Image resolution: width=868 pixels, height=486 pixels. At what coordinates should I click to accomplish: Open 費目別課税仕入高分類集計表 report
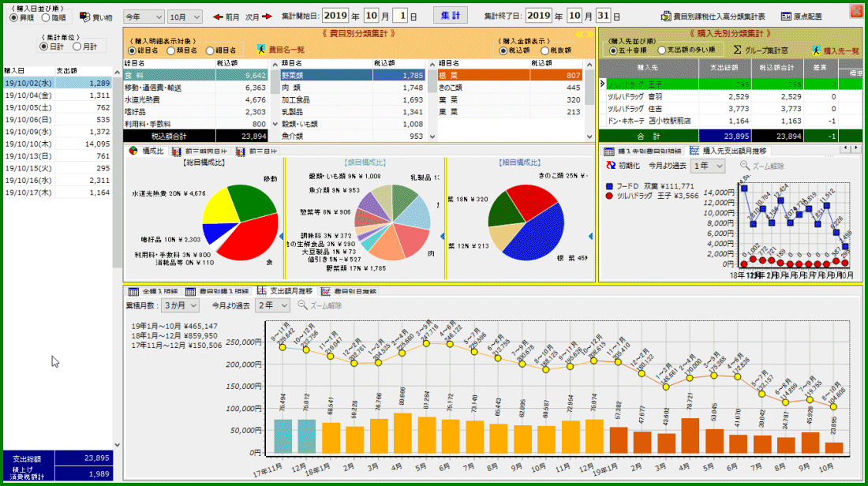pyautogui.click(x=714, y=17)
